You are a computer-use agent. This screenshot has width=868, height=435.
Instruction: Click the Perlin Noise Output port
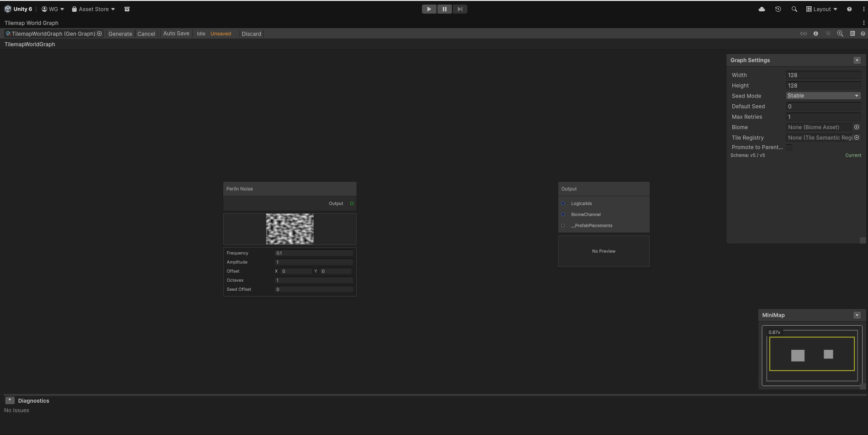coord(352,203)
